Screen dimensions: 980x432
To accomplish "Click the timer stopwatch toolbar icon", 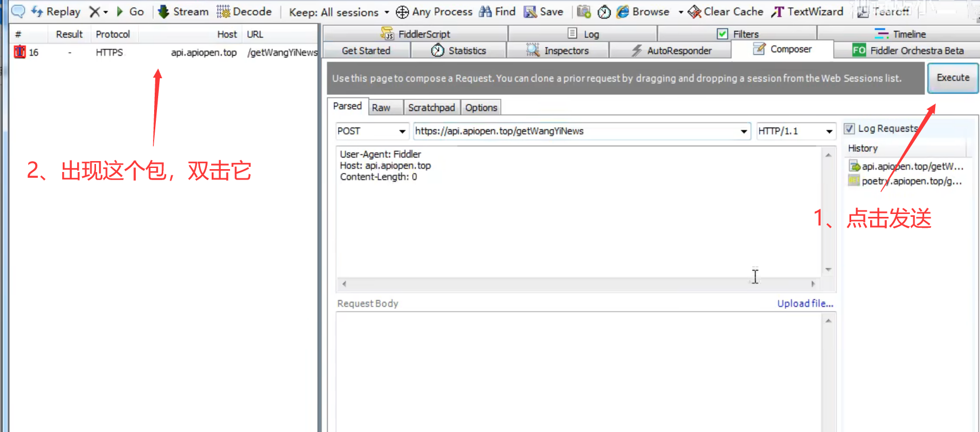I will point(604,12).
